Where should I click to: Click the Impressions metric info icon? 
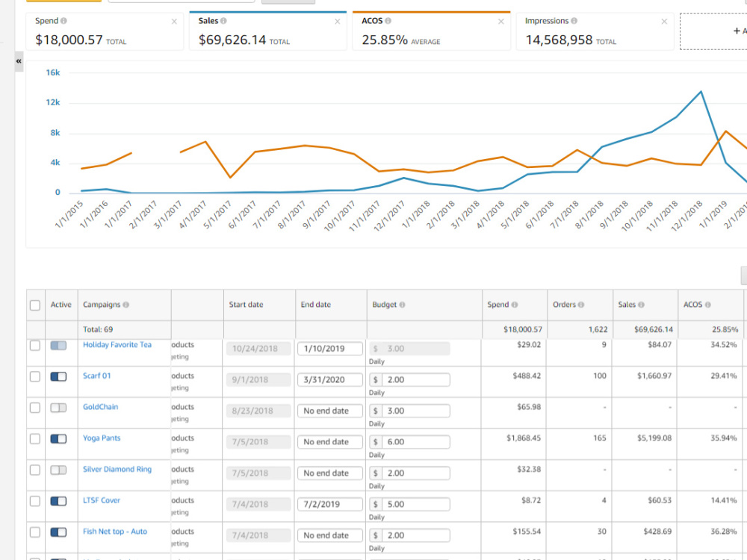[x=574, y=21]
